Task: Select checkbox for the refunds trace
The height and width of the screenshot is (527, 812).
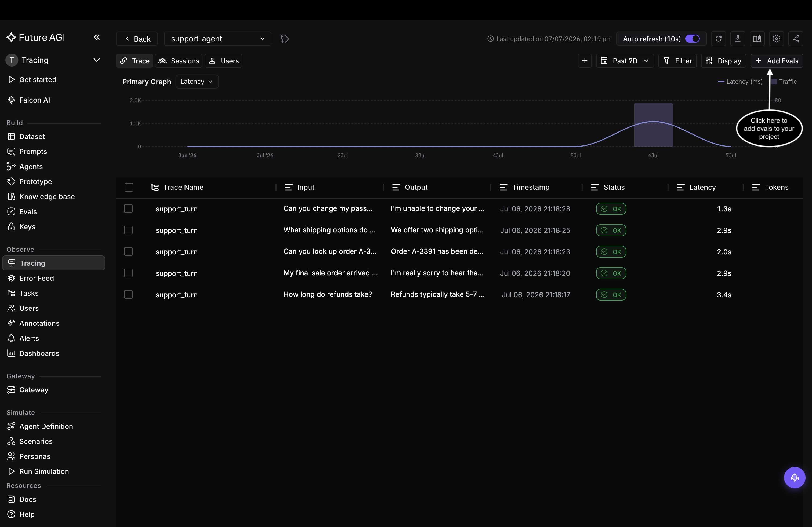Action: 128,295
